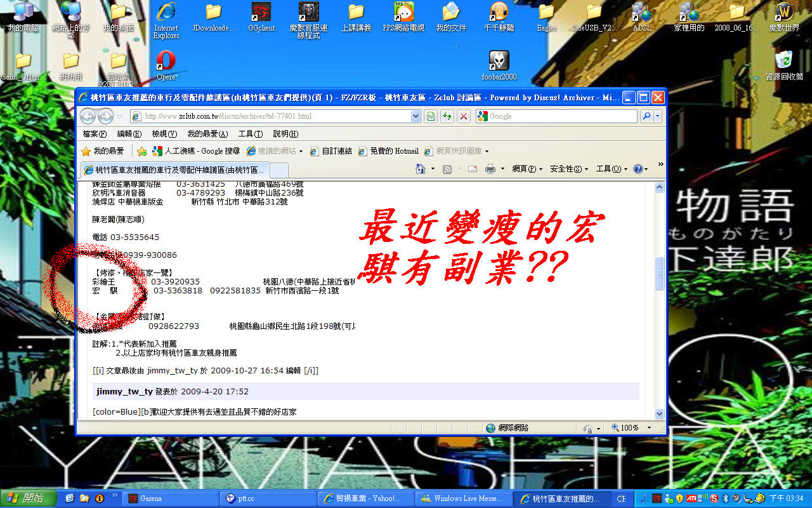Open the 魔獸官服連線程式 desktop icon
Screen dimensions: 812x508
[x=309, y=21]
